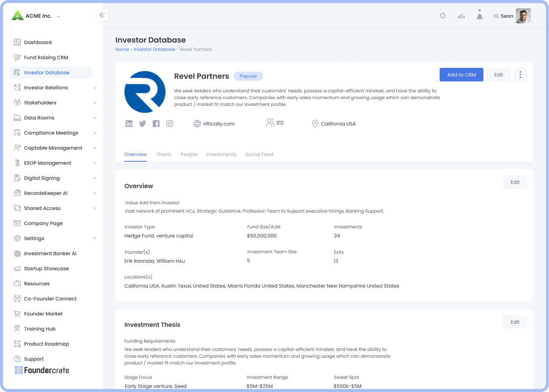The height and width of the screenshot is (392, 549).
Task: Visit nftically.com website link
Action: point(219,124)
